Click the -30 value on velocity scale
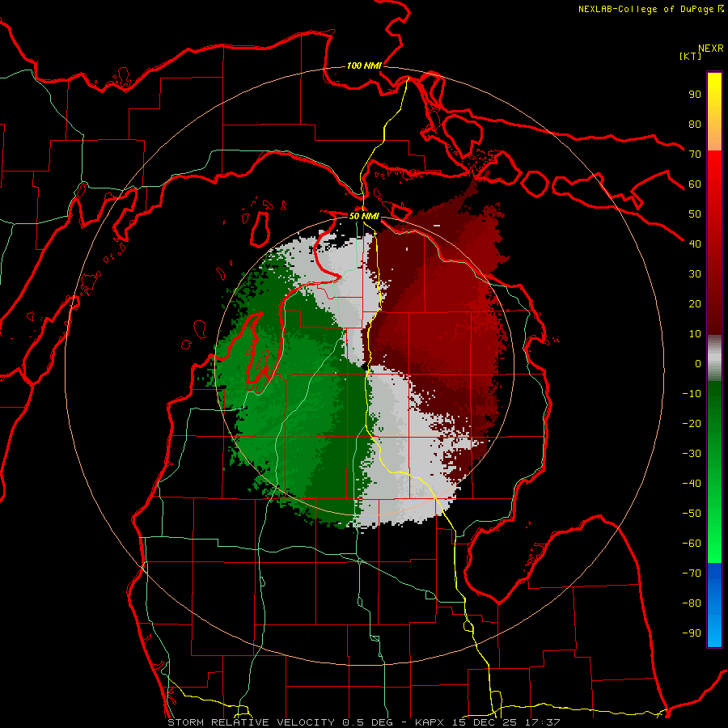The image size is (728, 728). 692,454
